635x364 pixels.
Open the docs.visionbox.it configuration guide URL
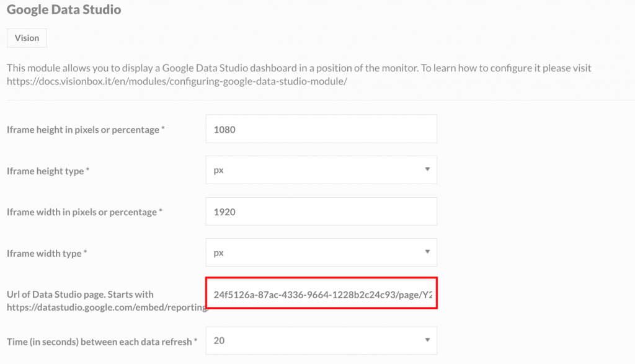[x=177, y=81]
